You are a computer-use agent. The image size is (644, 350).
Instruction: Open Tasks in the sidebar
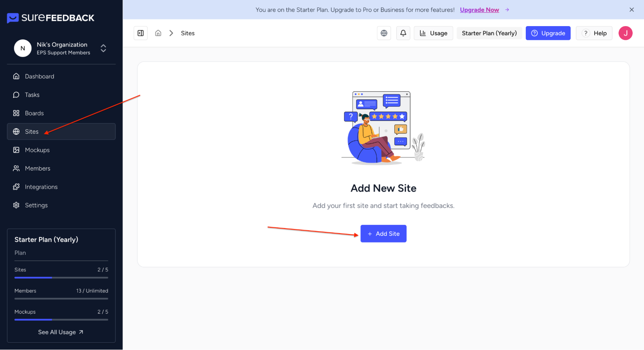32,95
